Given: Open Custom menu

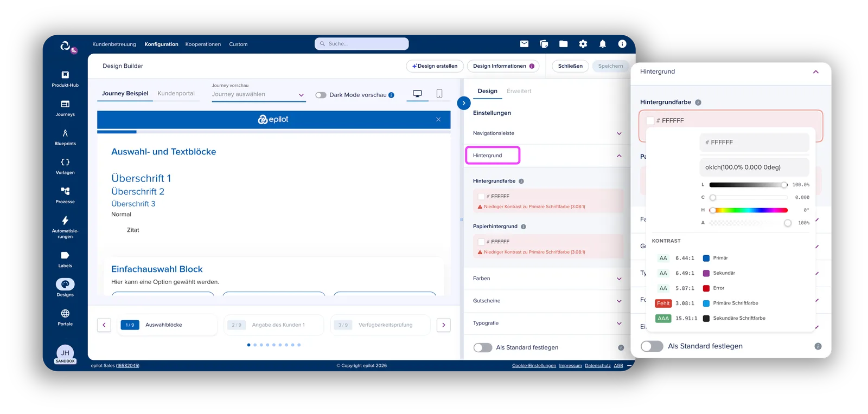Looking at the screenshot, I should pyautogui.click(x=238, y=44).
